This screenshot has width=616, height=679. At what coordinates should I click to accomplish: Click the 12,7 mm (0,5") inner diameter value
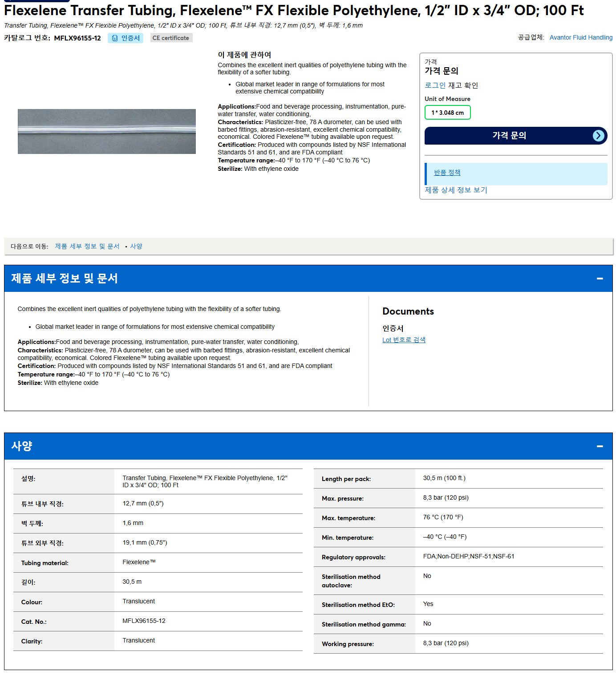coord(143,504)
